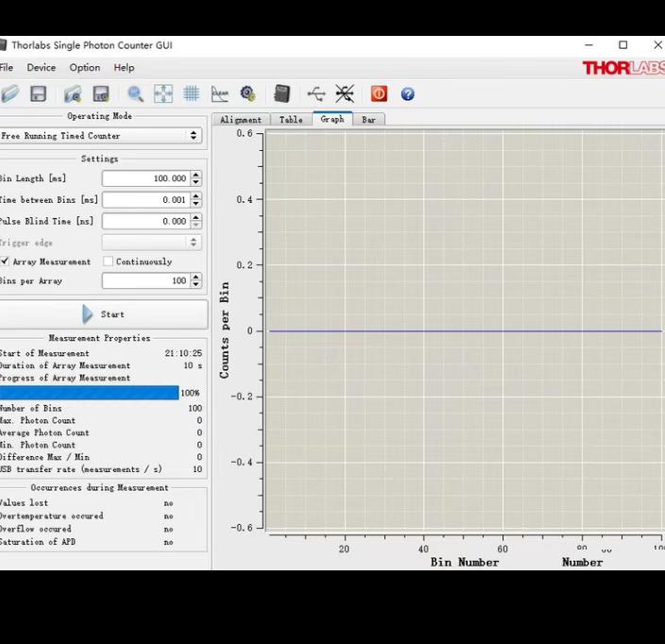This screenshot has height=644, width=665.
Task: Click the Number of Bins value 100
Action: 196,408
